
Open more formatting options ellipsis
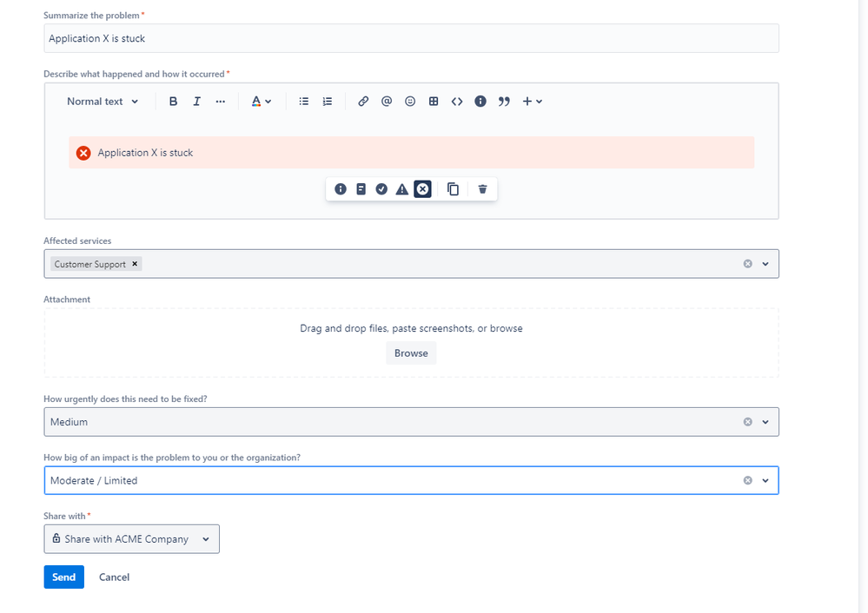[221, 102]
